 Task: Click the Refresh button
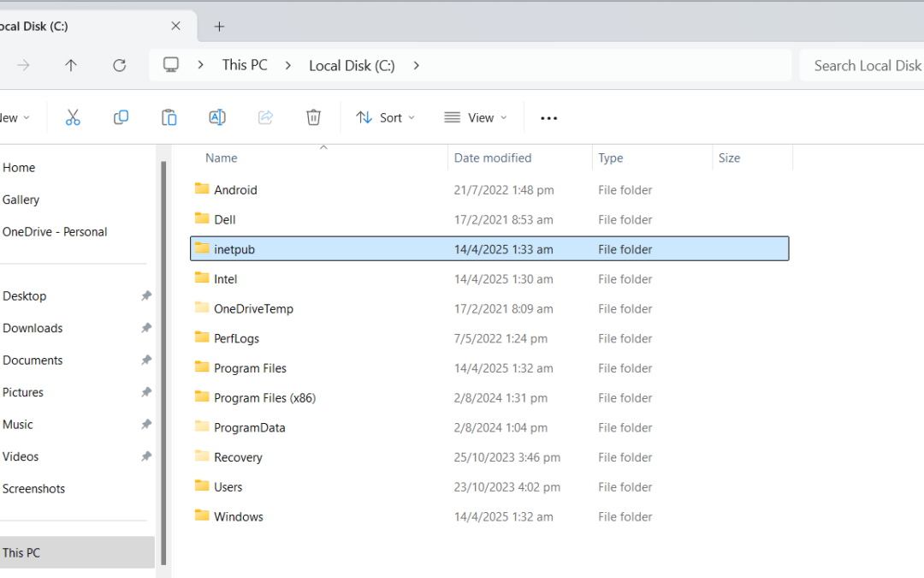(x=120, y=65)
